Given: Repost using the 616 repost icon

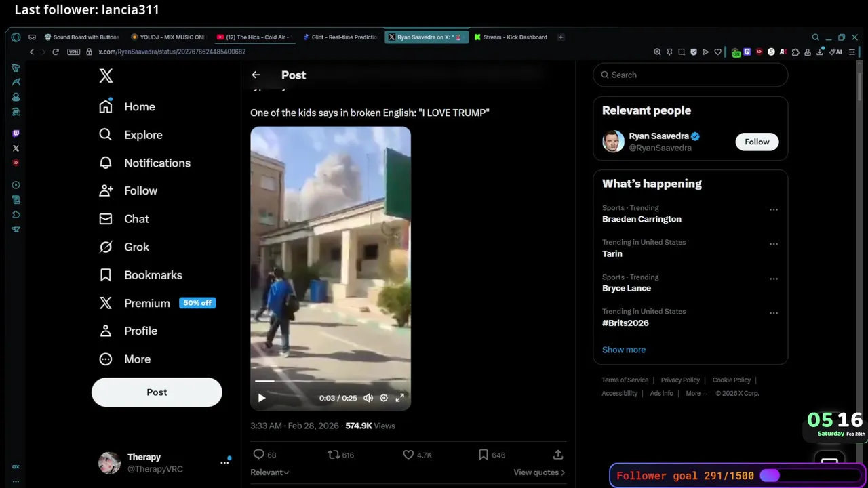Looking at the screenshot, I should [x=334, y=455].
